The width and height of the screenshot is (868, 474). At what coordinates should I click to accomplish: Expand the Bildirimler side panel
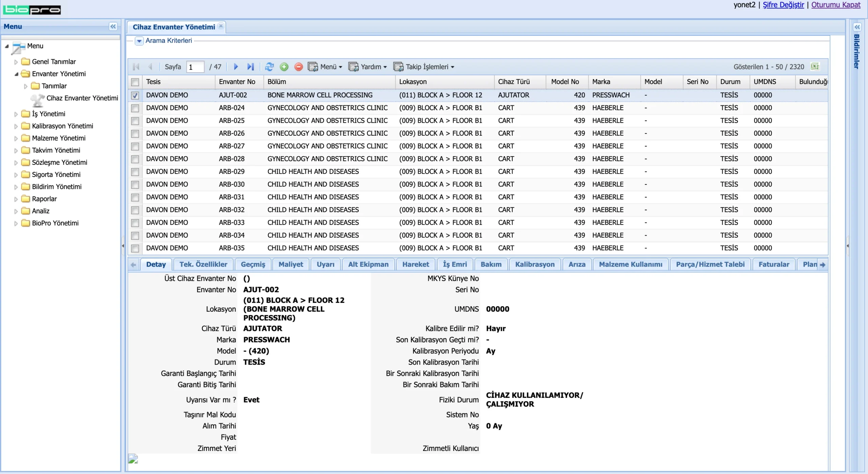point(857,27)
